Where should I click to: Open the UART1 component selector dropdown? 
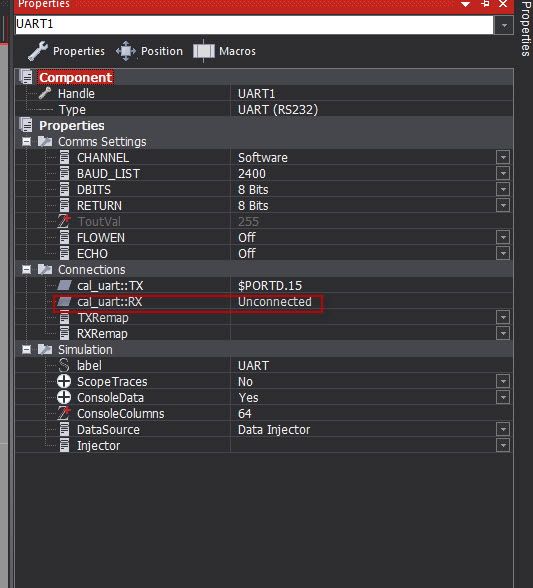pyautogui.click(x=504, y=25)
